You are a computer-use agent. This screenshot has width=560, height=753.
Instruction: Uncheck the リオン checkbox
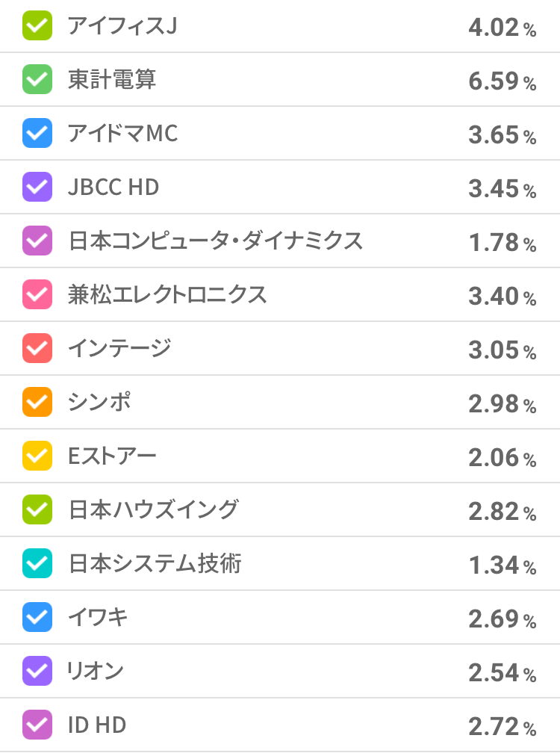click(x=37, y=672)
